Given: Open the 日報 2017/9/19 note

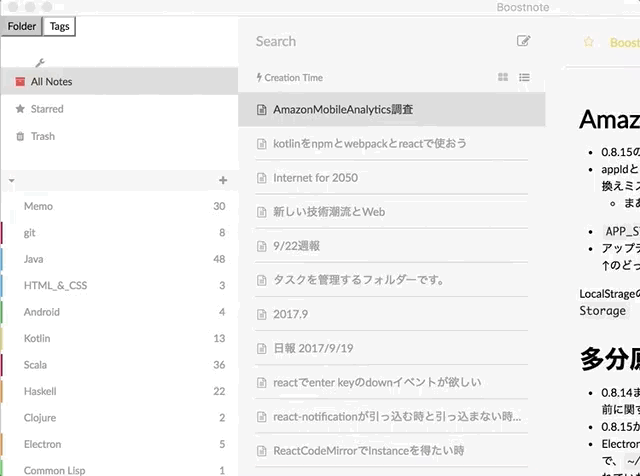Looking at the screenshot, I should point(392,348).
